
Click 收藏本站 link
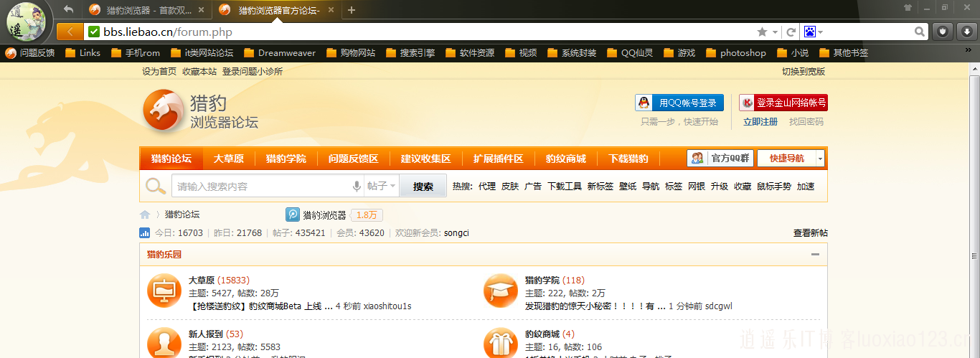tap(199, 72)
